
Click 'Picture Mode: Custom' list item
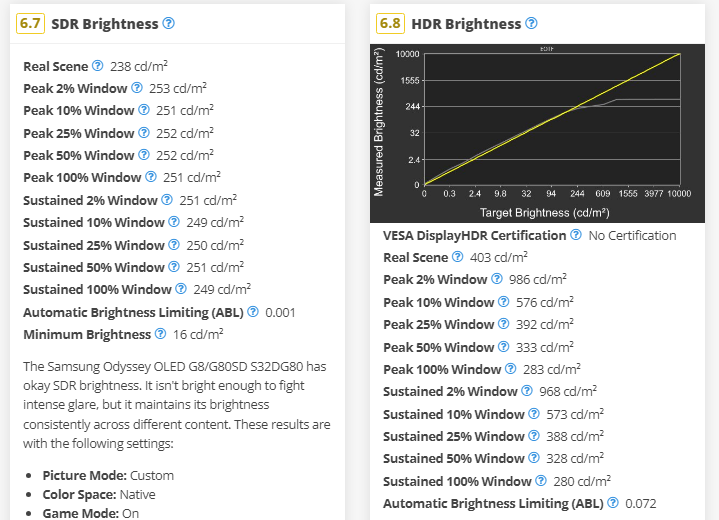tap(108, 475)
